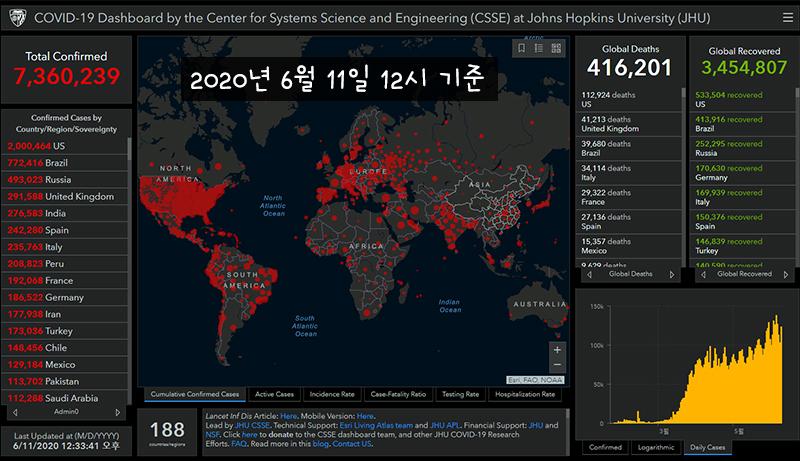Select France in confirmed cases list
800x461 pixels.
pos(65,280)
